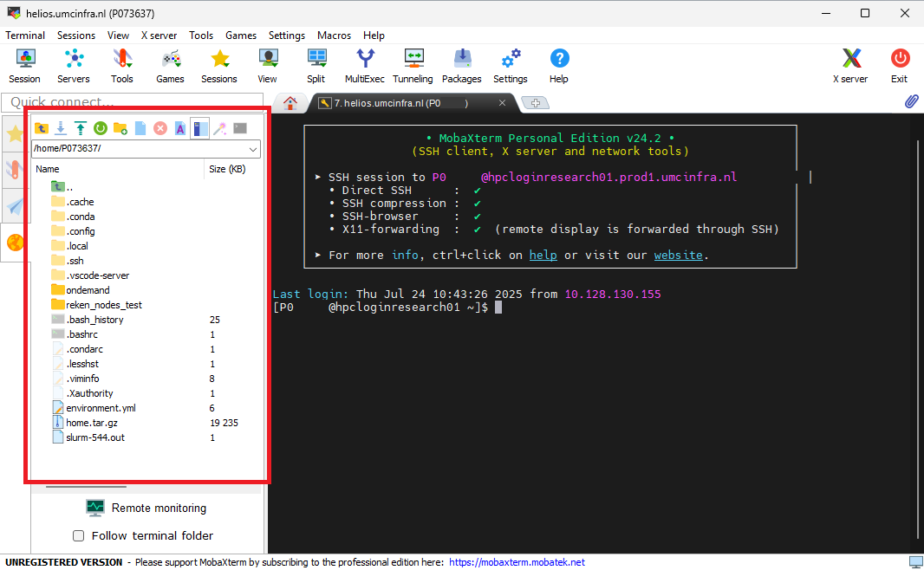Viewport: 924px width, 570px height.
Task: Click the Settings gears toolbar icon
Action: pyautogui.click(x=511, y=65)
